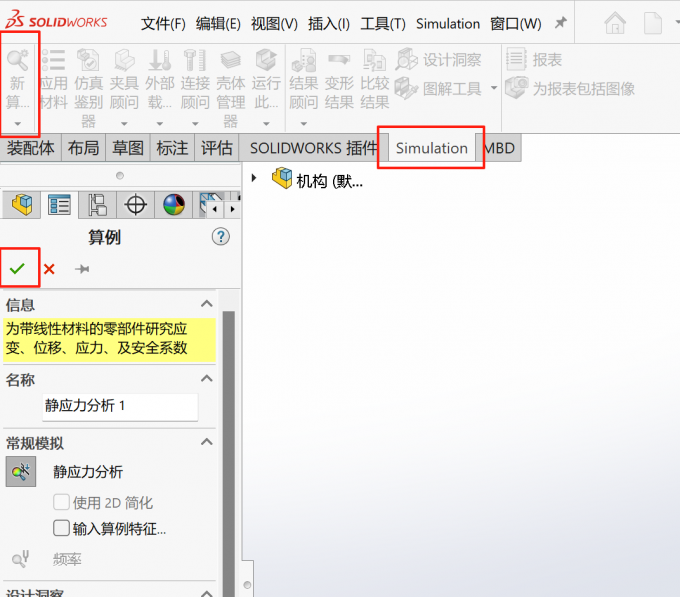Image resolution: width=680 pixels, height=597 pixels.
Task: Switch to the 装配体 ribbon tab
Action: pos(30,148)
